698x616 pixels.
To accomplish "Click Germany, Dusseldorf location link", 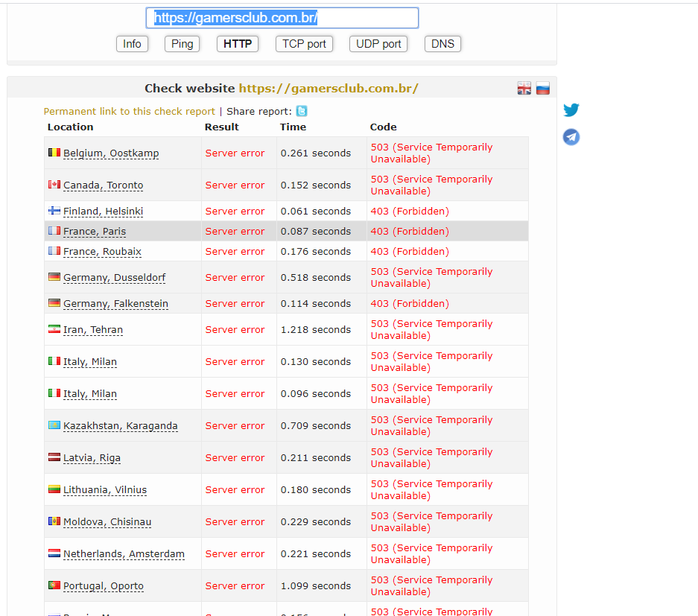I will [115, 277].
